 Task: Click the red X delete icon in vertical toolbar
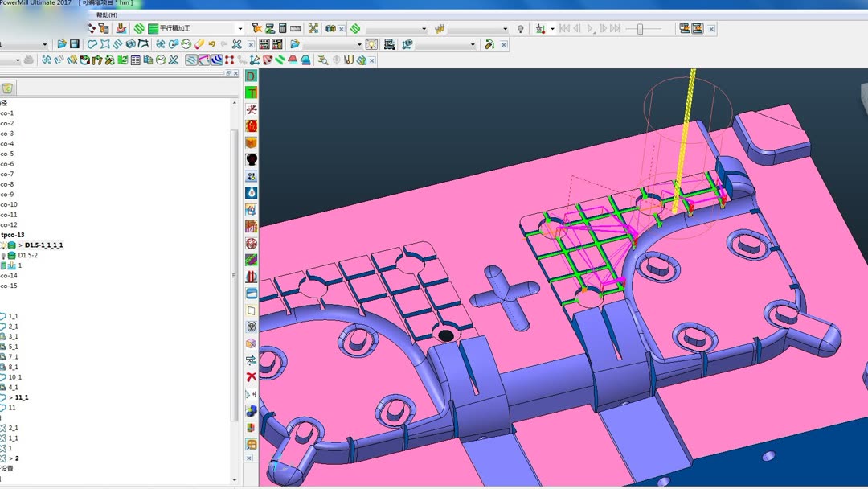(x=252, y=376)
